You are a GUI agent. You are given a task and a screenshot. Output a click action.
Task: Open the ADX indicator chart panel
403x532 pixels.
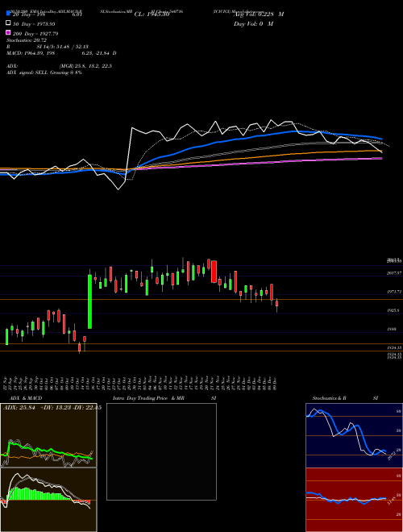(48, 435)
